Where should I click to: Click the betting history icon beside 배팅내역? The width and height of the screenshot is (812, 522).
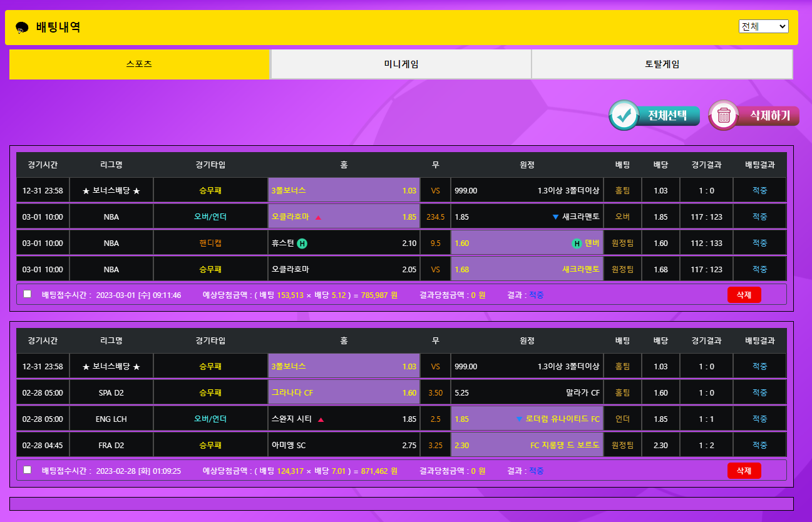point(22,28)
